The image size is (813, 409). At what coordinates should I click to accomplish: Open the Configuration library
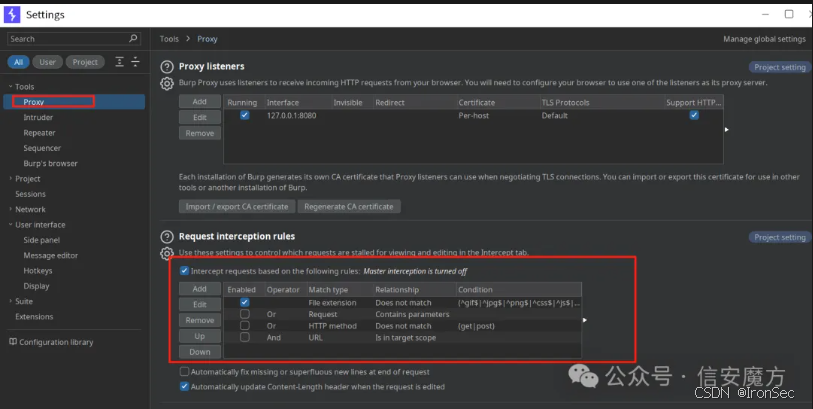[51, 342]
